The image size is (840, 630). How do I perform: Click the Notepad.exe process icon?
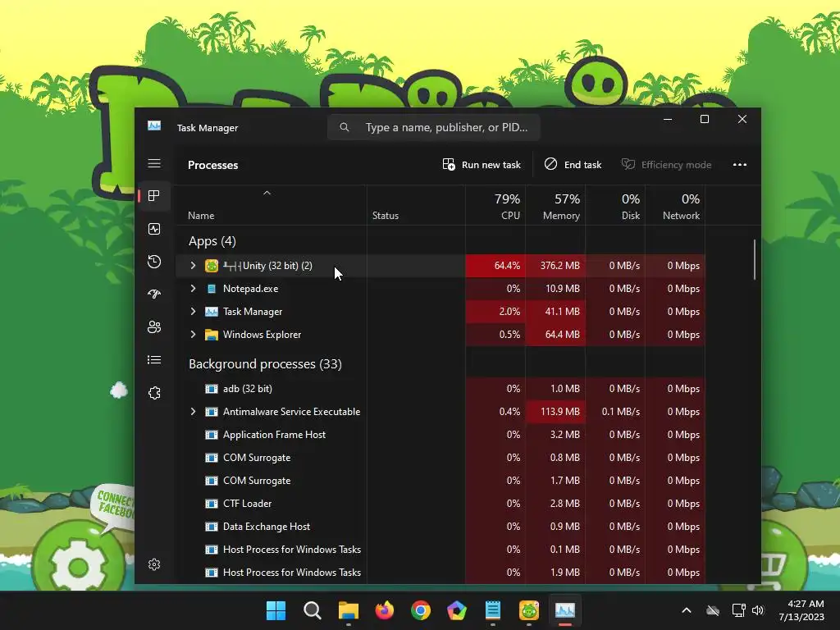(x=212, y=289)
